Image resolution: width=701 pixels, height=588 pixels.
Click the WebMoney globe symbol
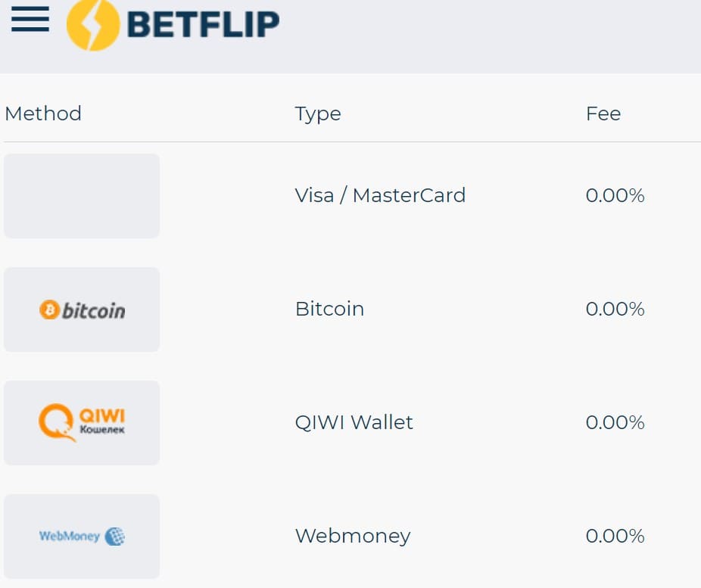tap(114, 537)
